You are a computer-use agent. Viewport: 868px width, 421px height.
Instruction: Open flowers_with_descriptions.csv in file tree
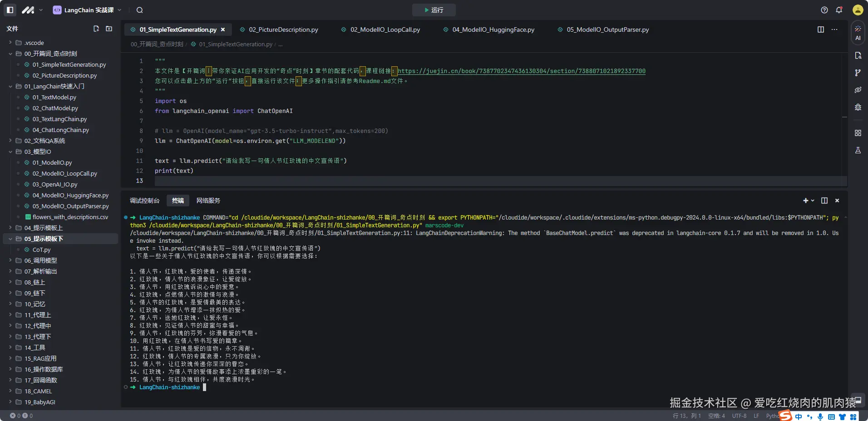70,217
